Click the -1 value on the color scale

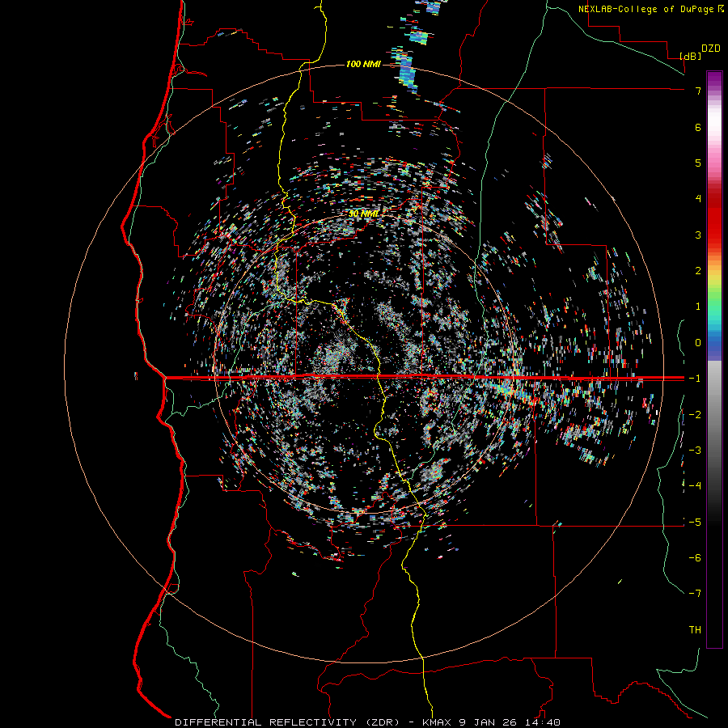[x=695, y=379]
